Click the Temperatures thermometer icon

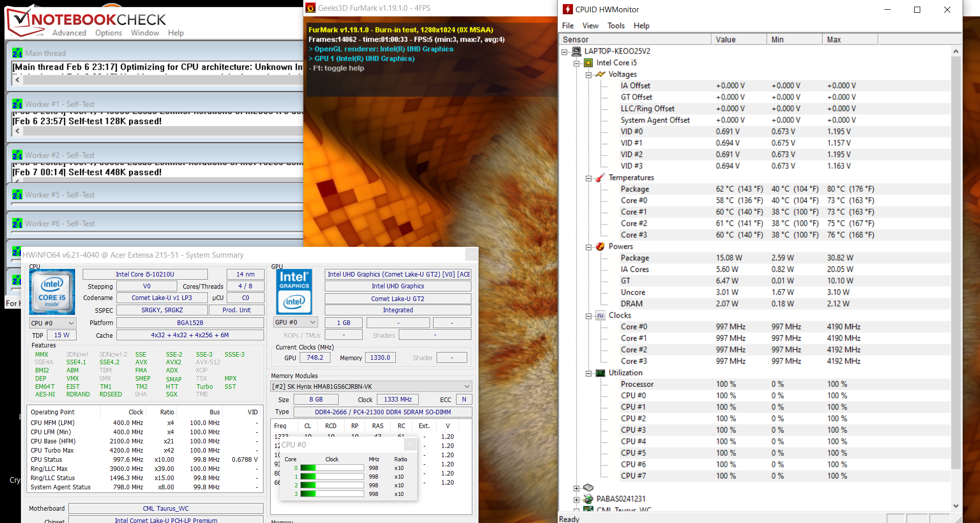coord(601,178)
